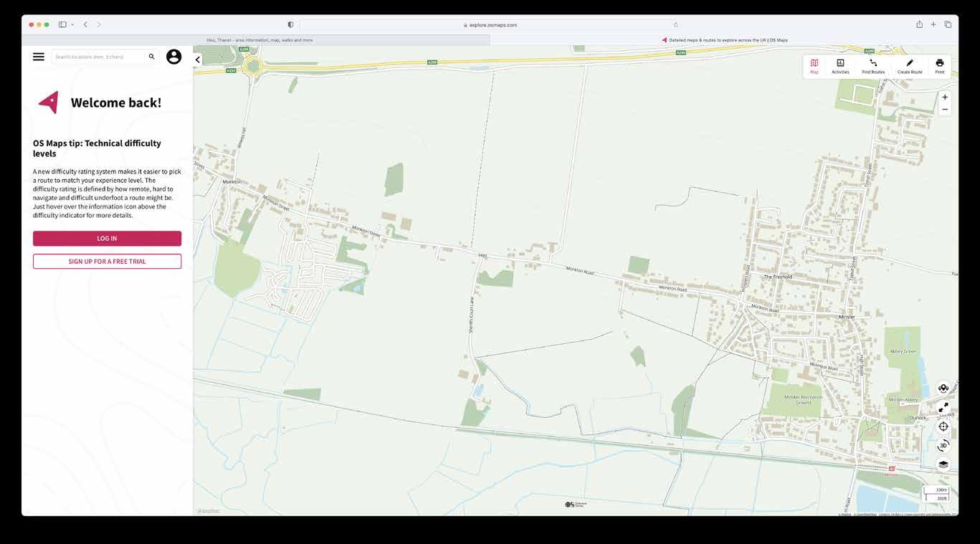Viewport: 980px width, 544px height.
Task: Click the map pins places icon
Action: click(943, 388)
